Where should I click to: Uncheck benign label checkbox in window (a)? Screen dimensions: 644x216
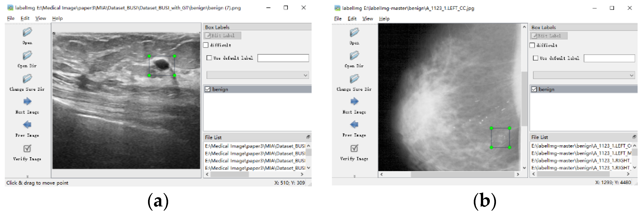207,89
